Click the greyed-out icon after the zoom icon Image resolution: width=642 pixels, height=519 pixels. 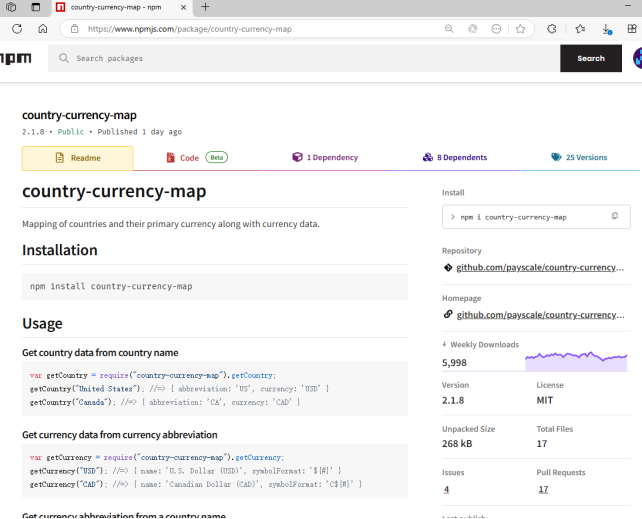(472, 29)
